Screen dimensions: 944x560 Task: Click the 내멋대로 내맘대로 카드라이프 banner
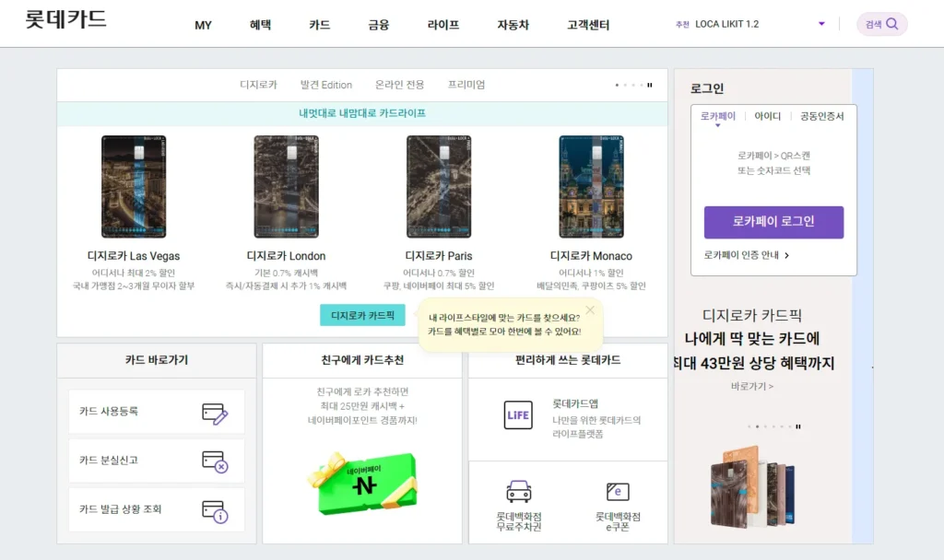pos(362,113)
